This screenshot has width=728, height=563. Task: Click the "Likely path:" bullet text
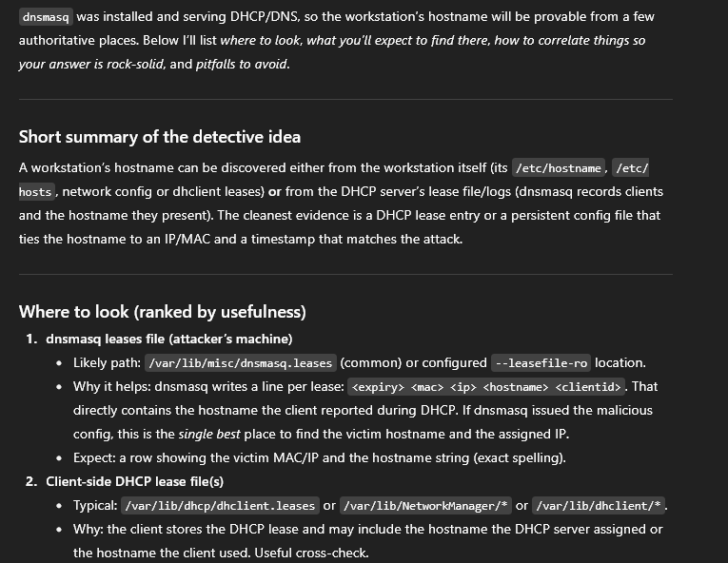coord(108,362)
